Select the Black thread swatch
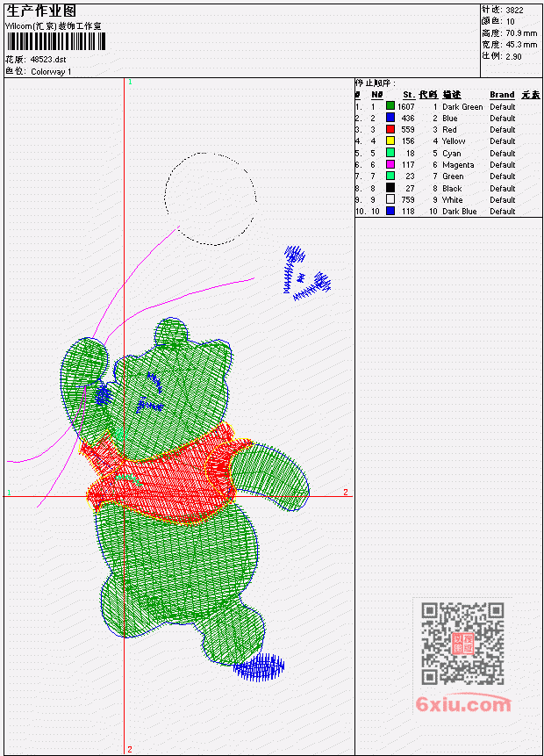 pyautogui.click(x=390, y=188)
